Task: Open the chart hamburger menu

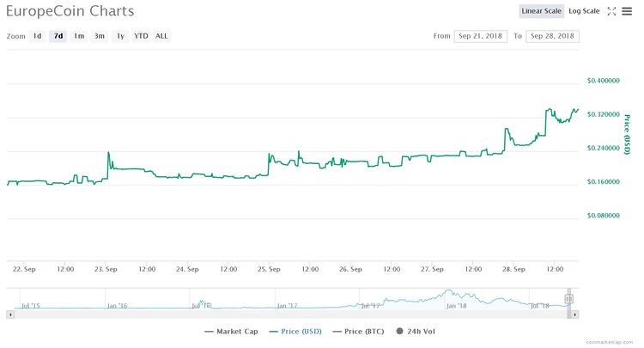Action: pos(627,11)
